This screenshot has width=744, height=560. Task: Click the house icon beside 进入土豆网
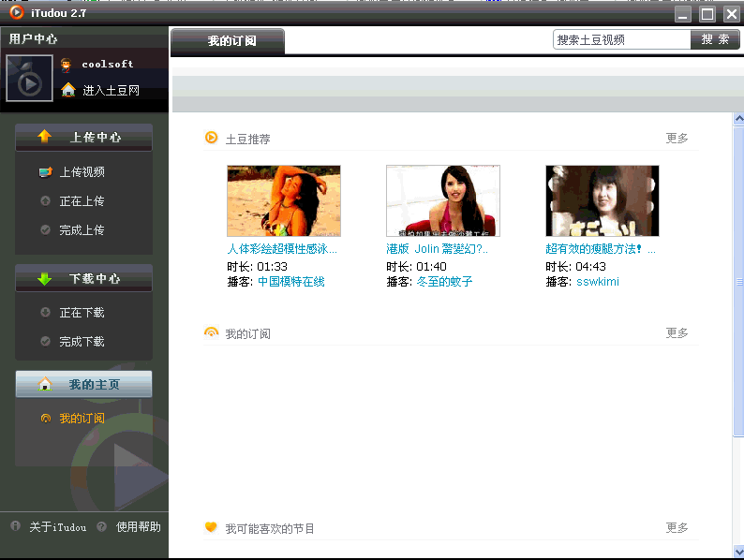tap(68, 90)
